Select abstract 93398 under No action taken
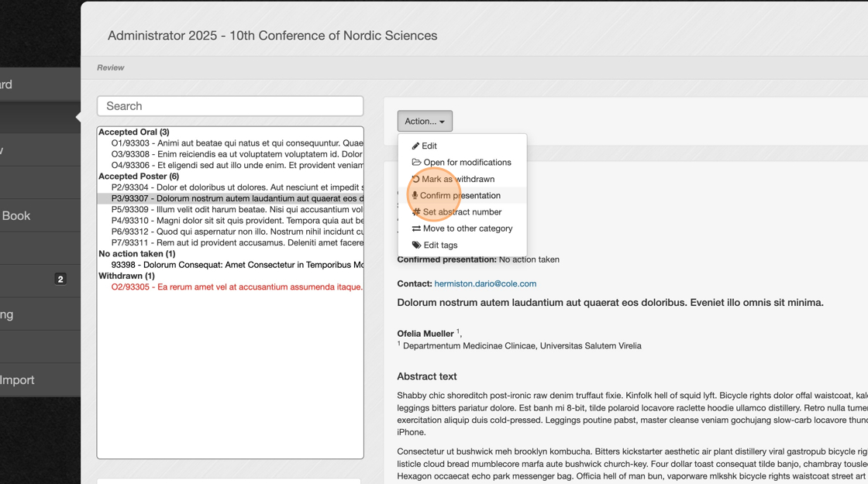This screenshot has width=868, height=484. pos(237,265)
